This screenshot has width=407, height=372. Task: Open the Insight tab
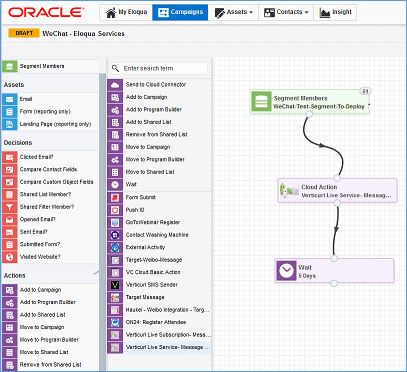(335, 12)
